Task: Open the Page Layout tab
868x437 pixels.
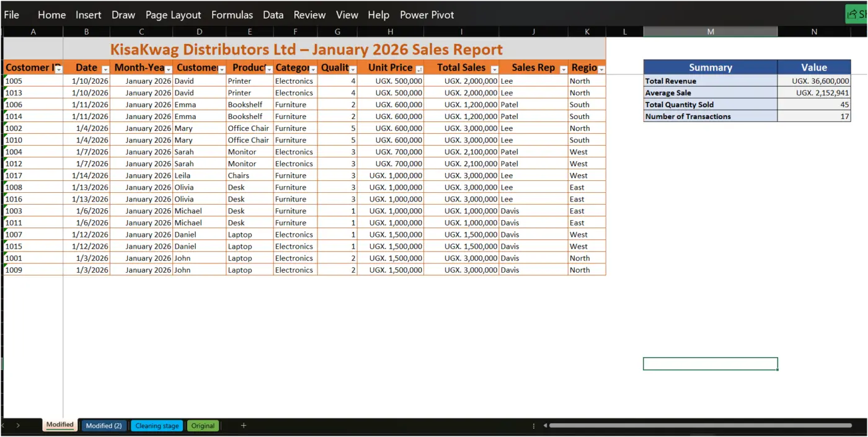Action: (173, 15)
